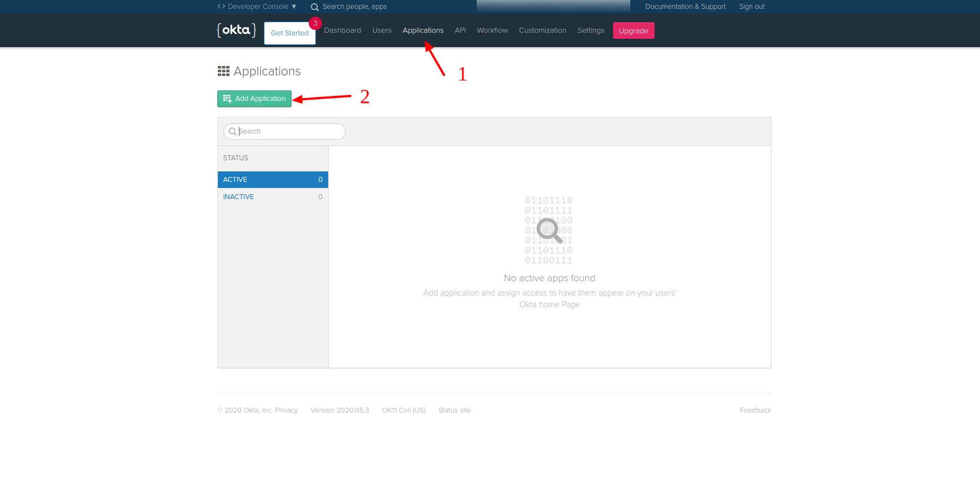Open Documentation & Support link
The height and width of the screenshot is (477, 980).
point(685,7)
